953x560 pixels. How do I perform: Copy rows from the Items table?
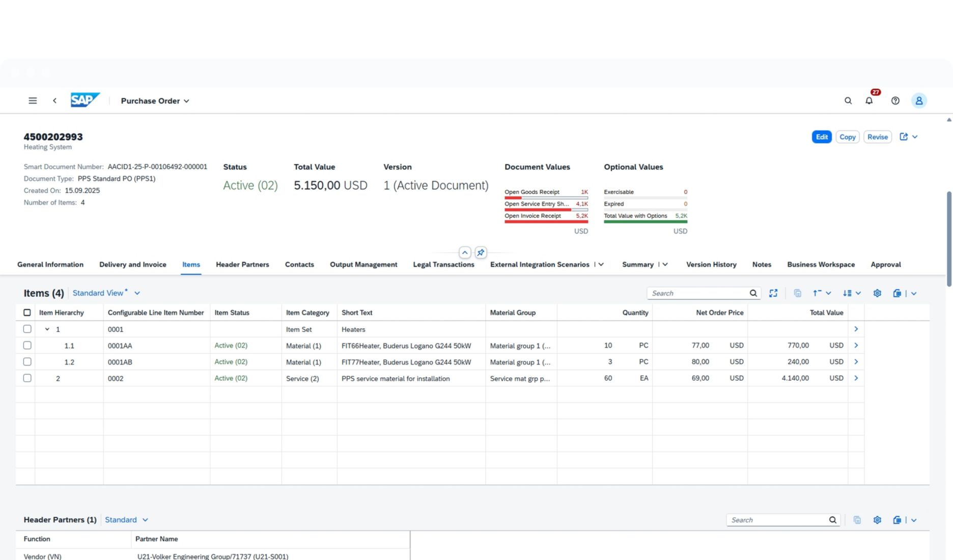click(797, 293)
